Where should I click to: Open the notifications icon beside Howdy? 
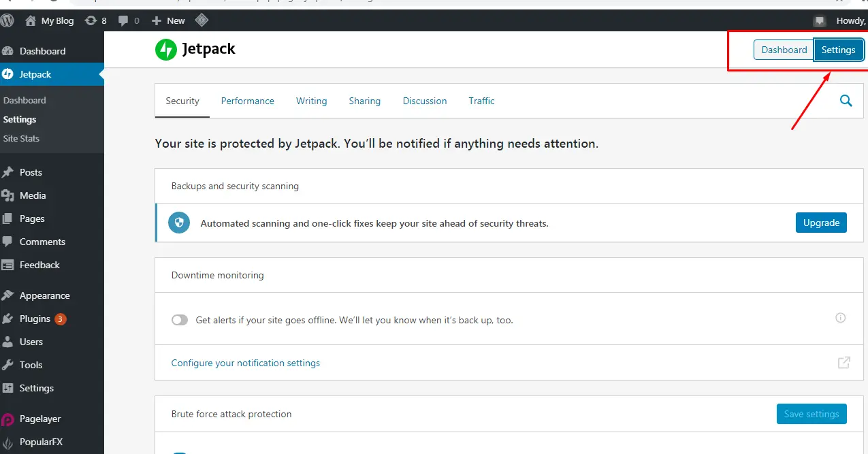(x=820, y=20)
